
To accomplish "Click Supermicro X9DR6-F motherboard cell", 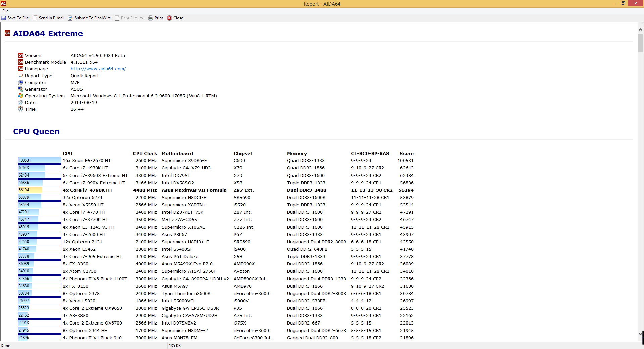I will coord(184,160).
